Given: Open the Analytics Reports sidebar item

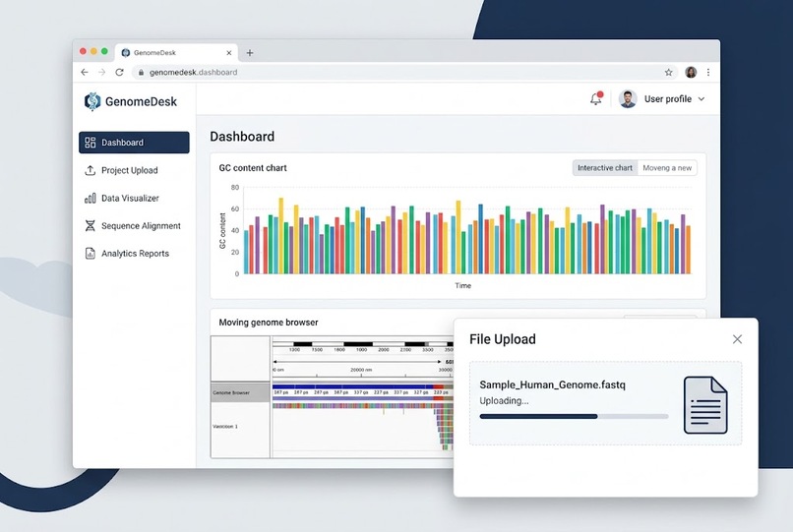Looking at the screenshot, I should (134, 254).
